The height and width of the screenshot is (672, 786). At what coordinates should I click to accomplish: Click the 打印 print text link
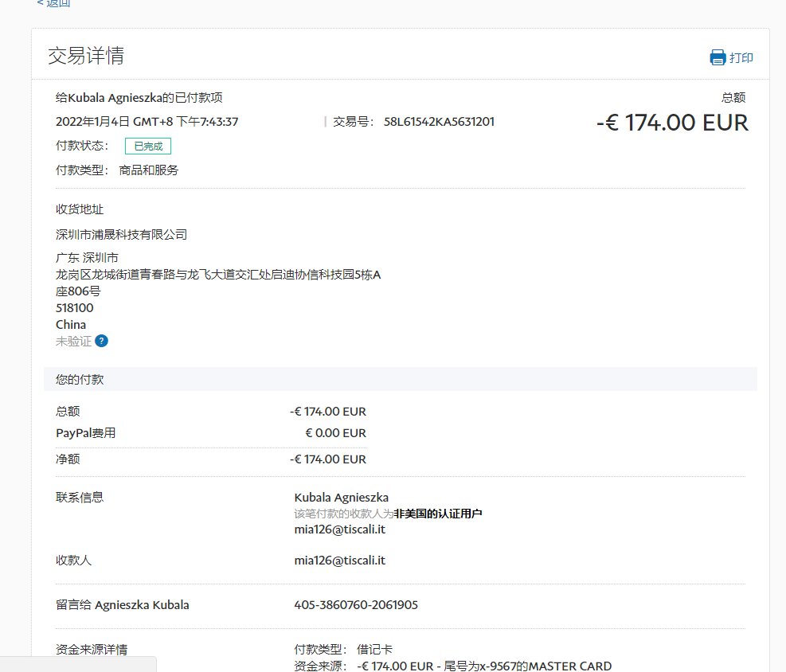coord(741,58)
